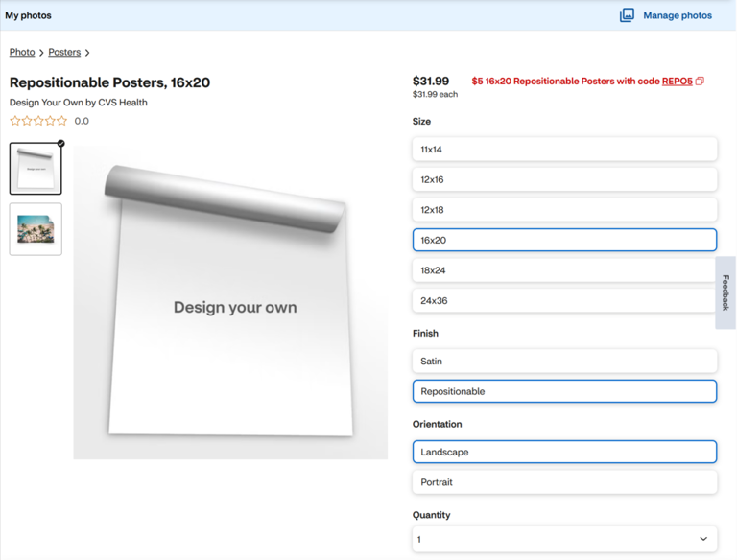Viewport: 737px width, 560px height.
Task: Select the rolled poster thumbnail
Action: point(36,169)
